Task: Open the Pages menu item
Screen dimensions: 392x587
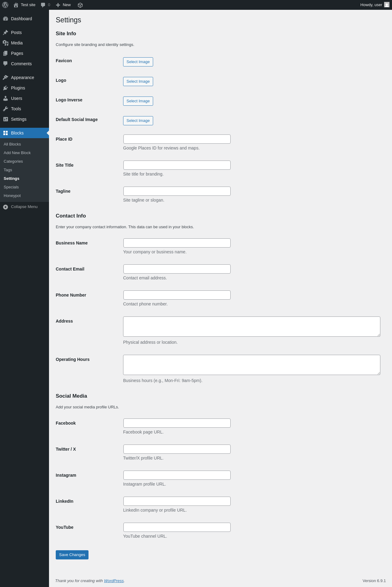Action: (24, 53)
